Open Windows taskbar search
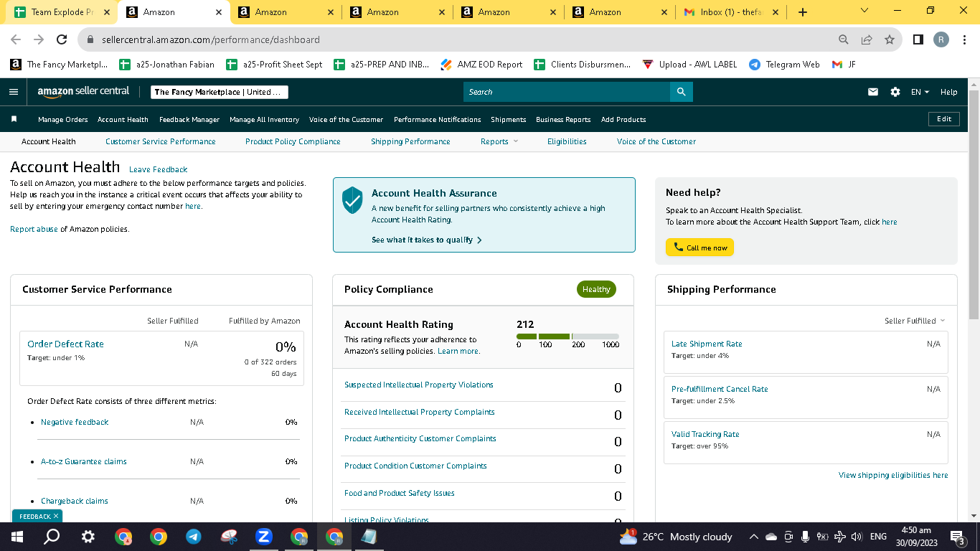Screen dimensions: 980x551 pos(52,537)
